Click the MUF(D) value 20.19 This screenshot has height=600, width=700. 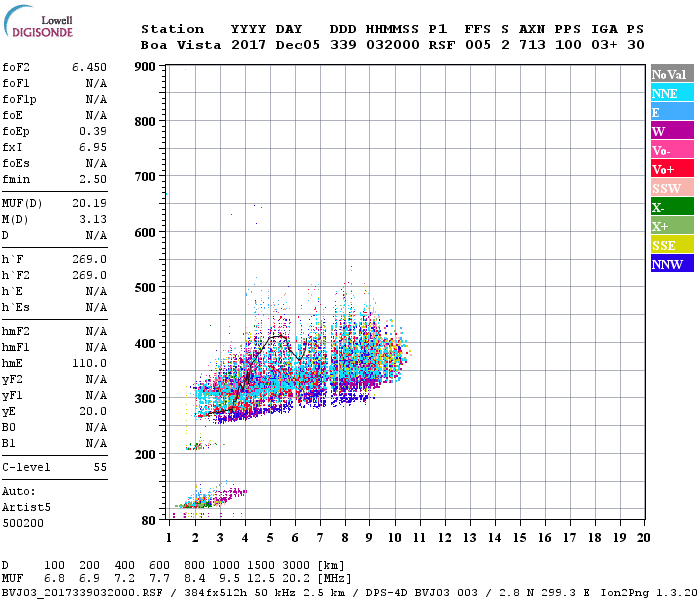point(89,203)
